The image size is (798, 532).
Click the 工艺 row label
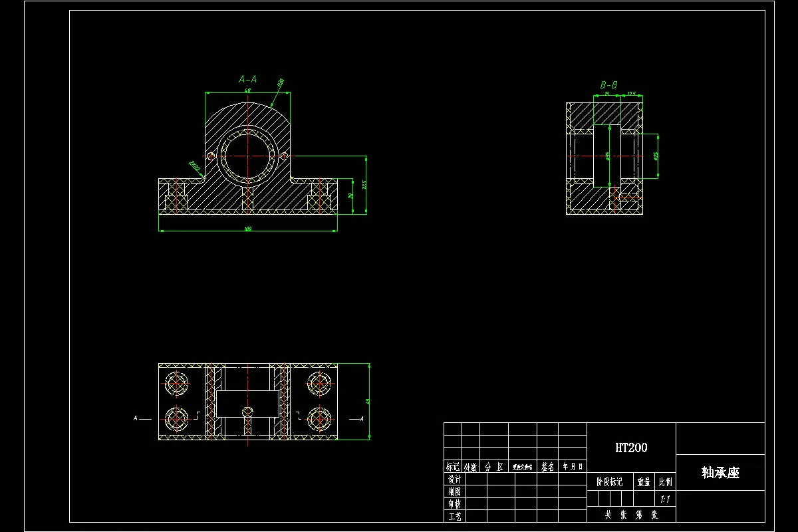tap(454, 516)
